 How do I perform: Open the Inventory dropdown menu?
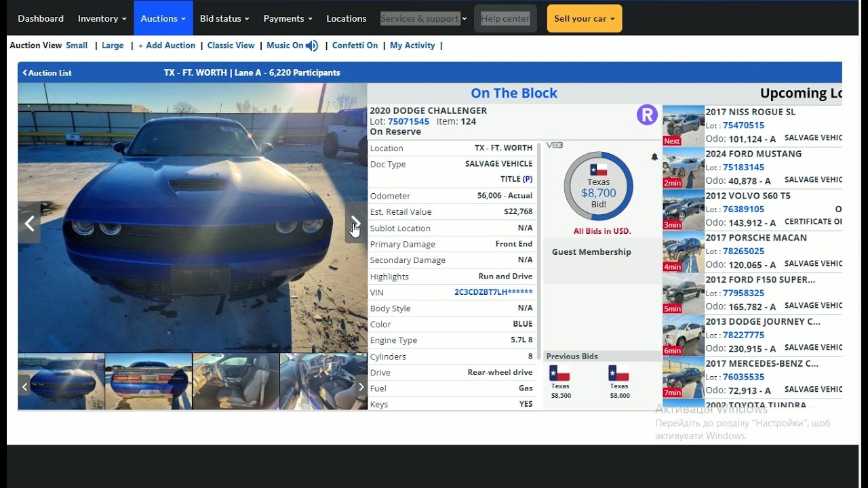102,18
